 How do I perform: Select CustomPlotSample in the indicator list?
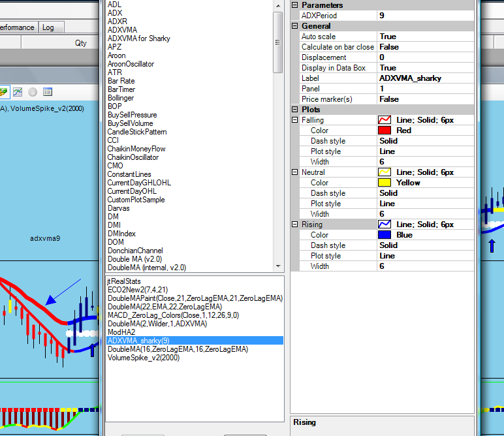pos(136,200)
